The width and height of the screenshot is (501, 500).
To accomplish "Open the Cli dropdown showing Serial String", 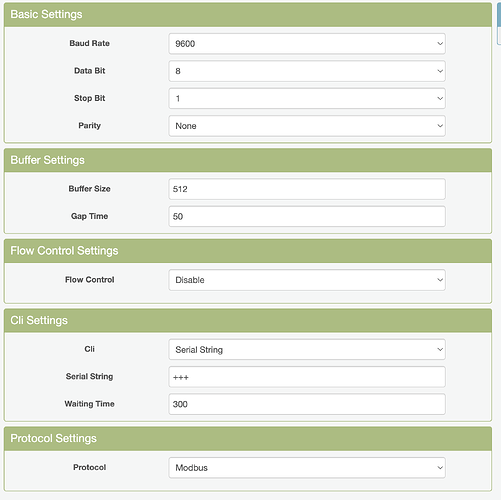I will [307, 349].
